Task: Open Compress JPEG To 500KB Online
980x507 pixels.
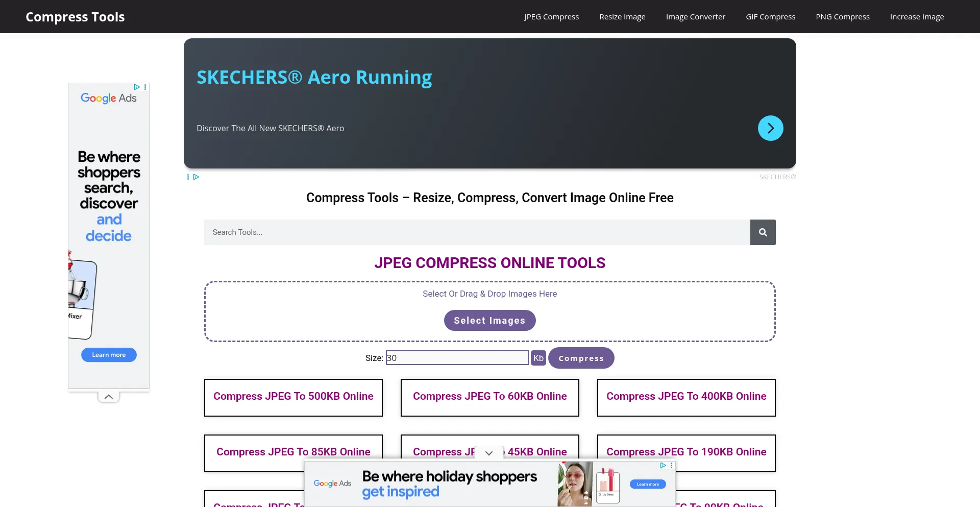Action: 293,397
